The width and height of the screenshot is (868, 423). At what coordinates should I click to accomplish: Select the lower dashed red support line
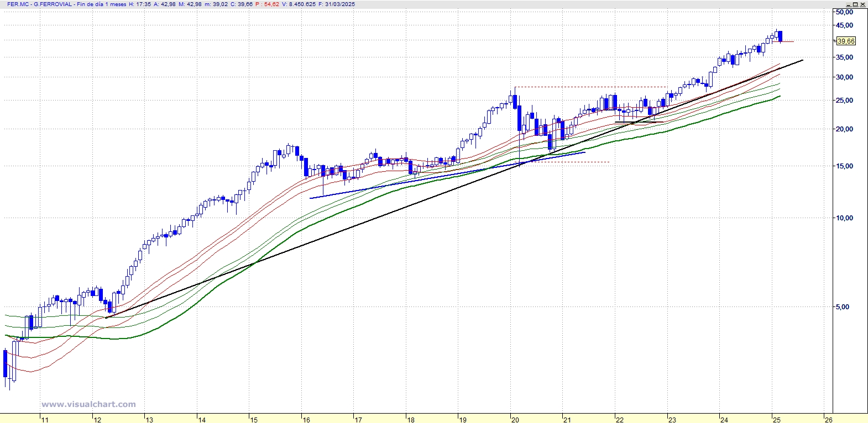[x=561, y=162]
